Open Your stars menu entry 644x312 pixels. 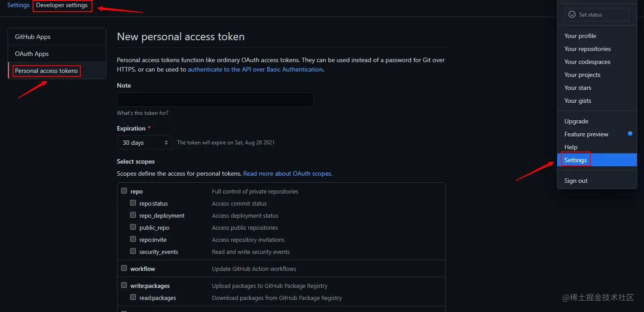click(x=597, y=88)
